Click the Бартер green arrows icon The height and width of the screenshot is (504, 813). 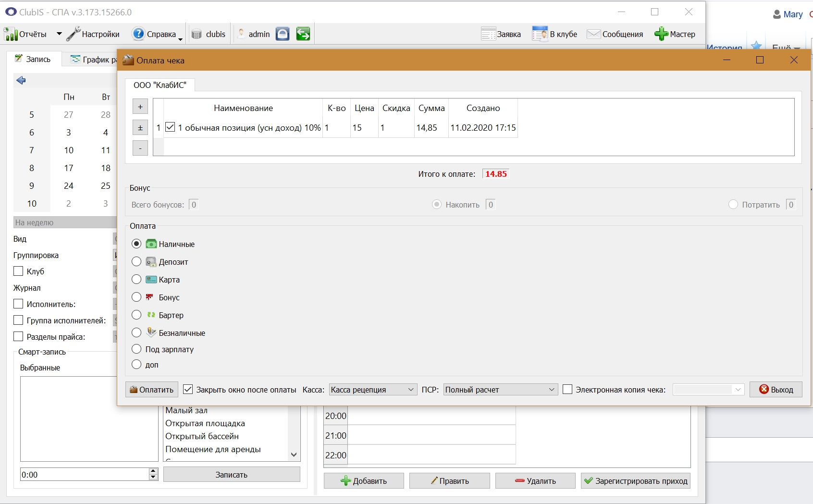[151, 315]
